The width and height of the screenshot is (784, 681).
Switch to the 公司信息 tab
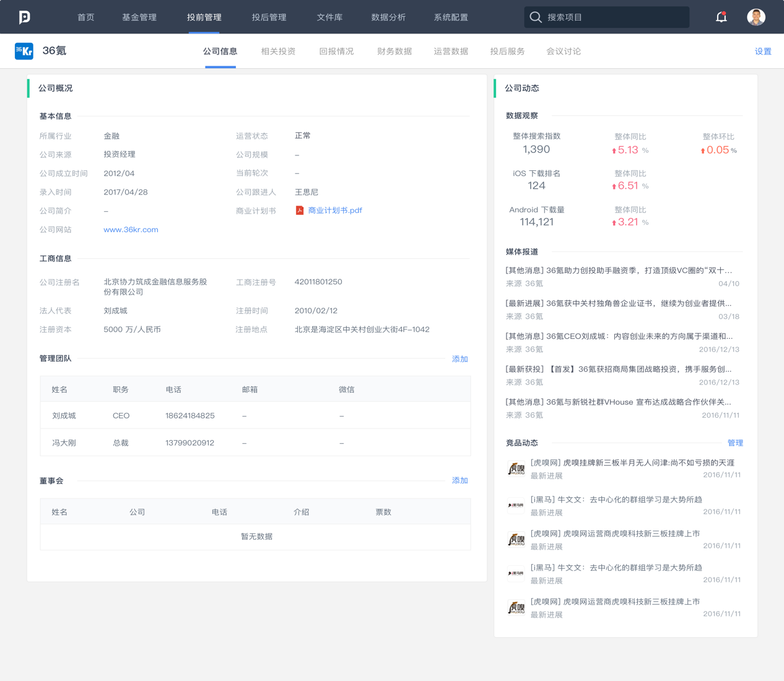220,51
